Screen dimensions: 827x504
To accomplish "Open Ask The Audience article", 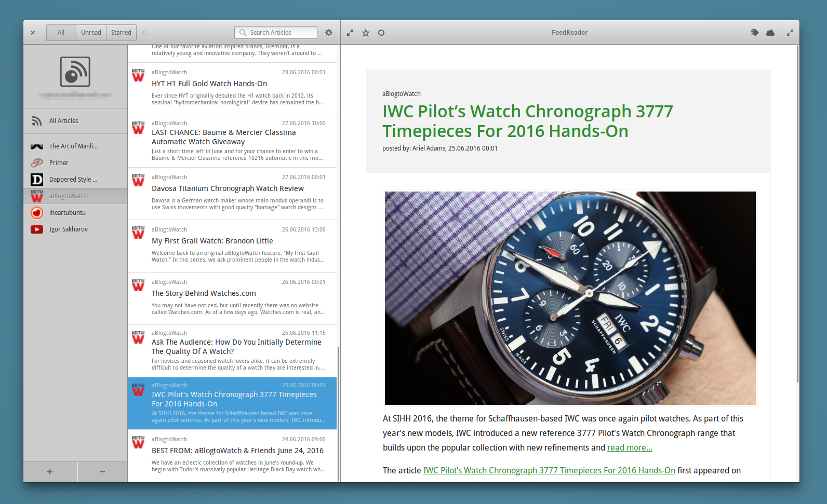I will coord(232,351).
